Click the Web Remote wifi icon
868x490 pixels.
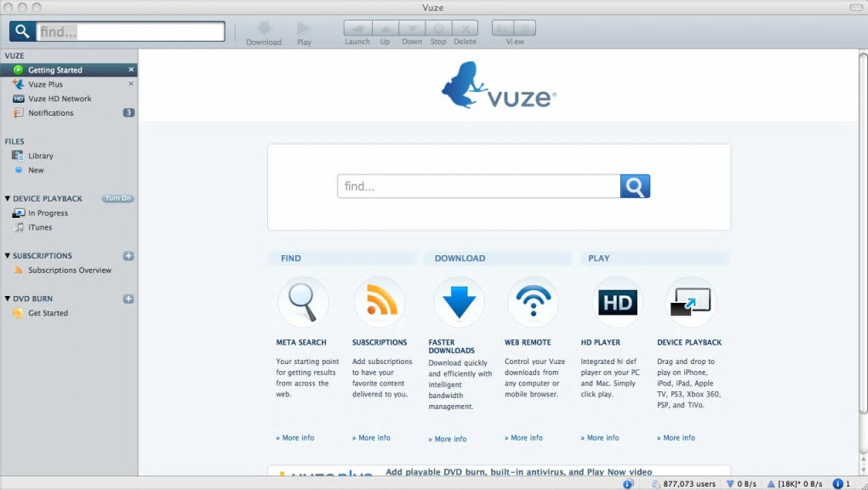[533, 302]
